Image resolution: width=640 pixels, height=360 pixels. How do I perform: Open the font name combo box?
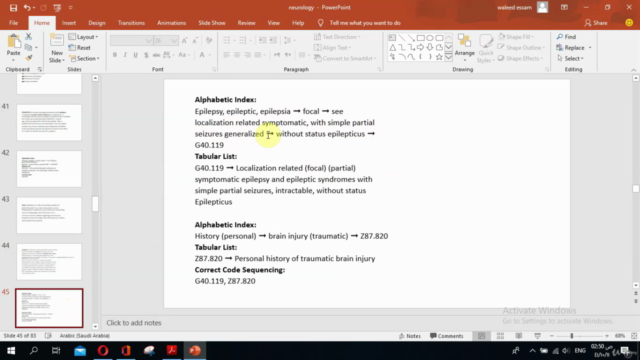pyautogui.click(x=131, y=40)
